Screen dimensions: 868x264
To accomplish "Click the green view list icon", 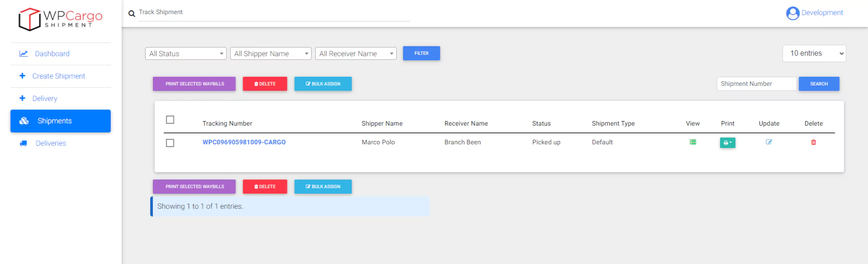I will 692,142.
